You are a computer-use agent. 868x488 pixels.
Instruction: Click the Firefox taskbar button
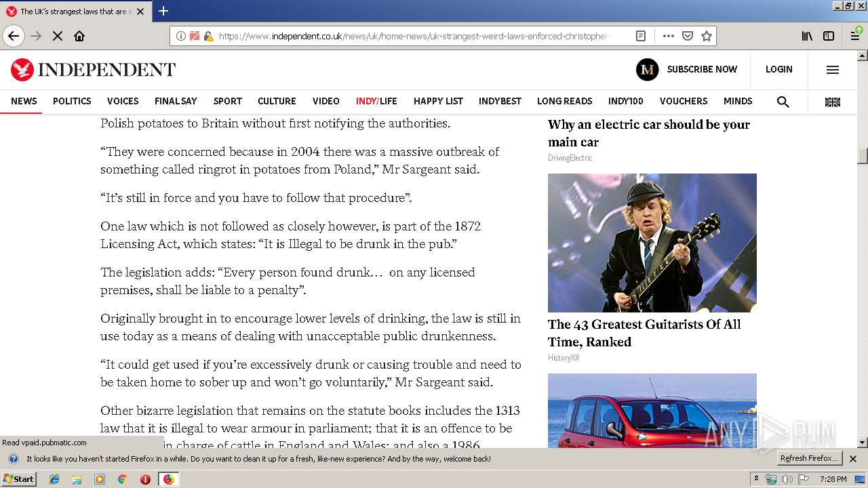point(168,479)
